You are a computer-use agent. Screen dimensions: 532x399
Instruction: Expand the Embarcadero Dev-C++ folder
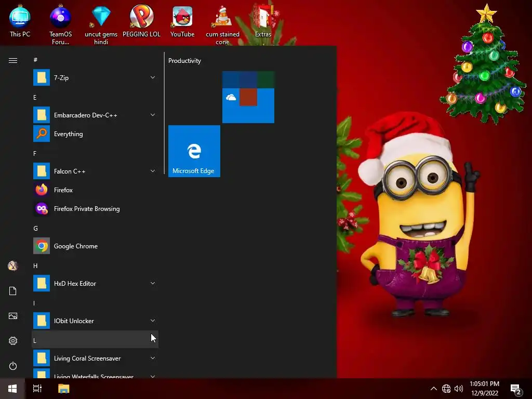pos(95,115)
